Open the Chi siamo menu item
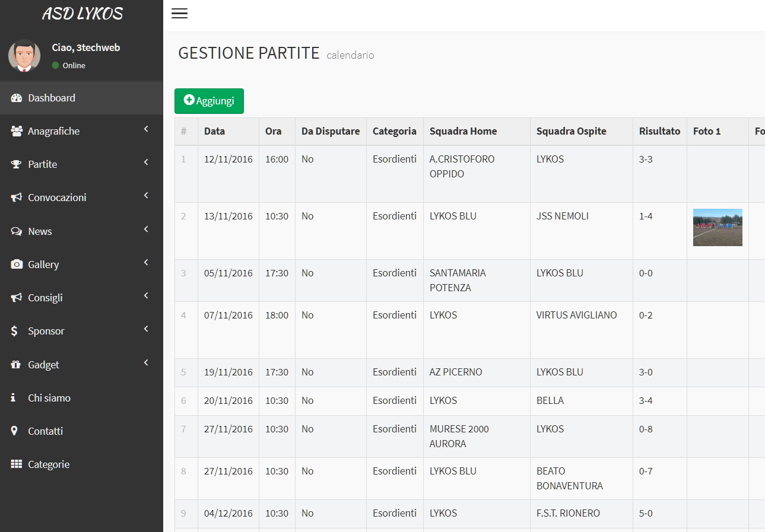The height and width of the screenshot is (532, 765). pyautogui.click(x=81, y=398)
